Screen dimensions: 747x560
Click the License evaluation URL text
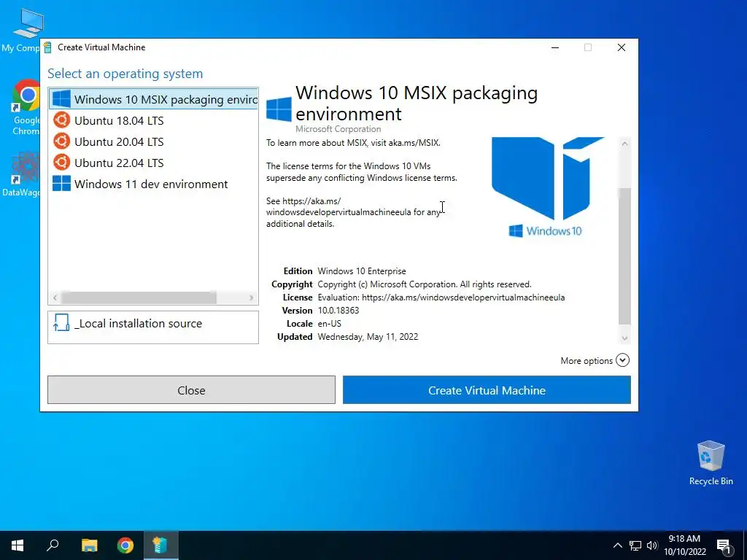point(441,297)
